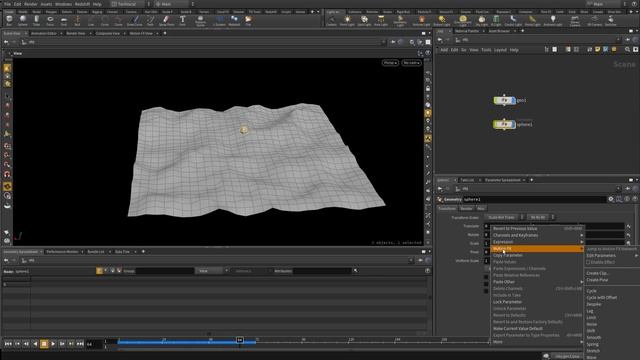This screenshot has width=640, height=360.
Task: Open the Take List tab
Action: point(467,180)
